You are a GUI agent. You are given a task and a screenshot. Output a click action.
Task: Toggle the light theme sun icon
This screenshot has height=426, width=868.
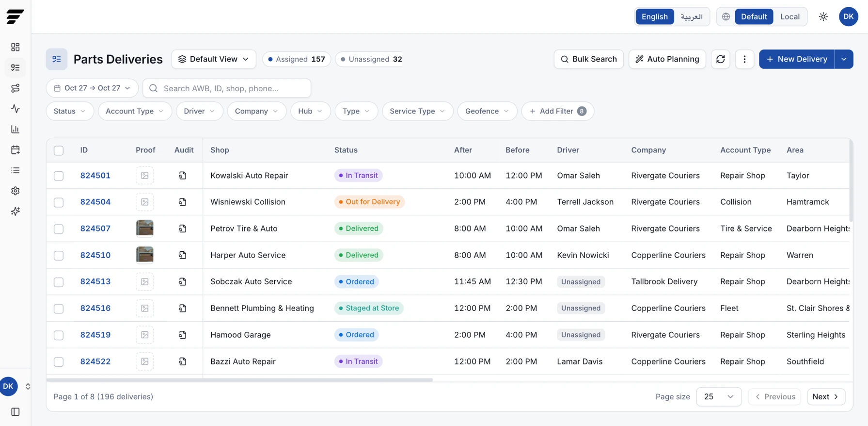tap(823, 16)
